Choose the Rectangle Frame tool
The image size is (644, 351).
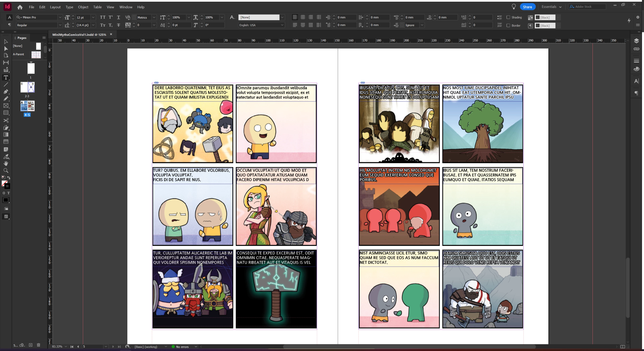(6, 106)
